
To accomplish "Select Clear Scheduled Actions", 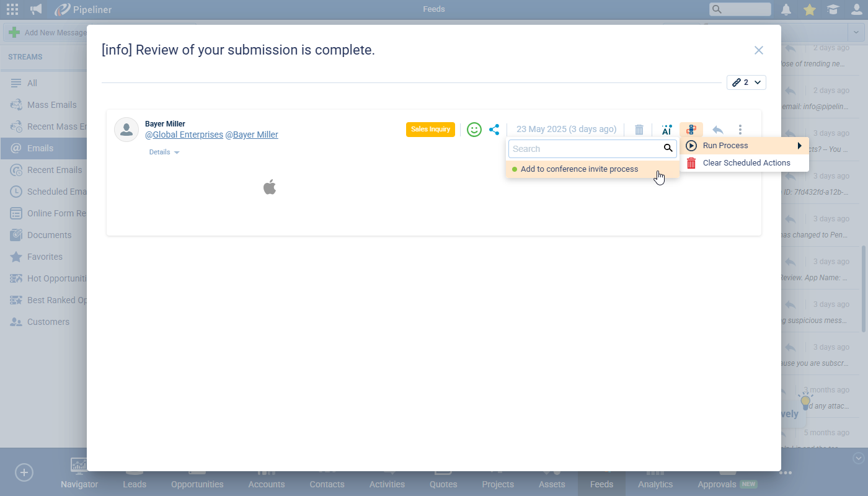I will 746,163.
